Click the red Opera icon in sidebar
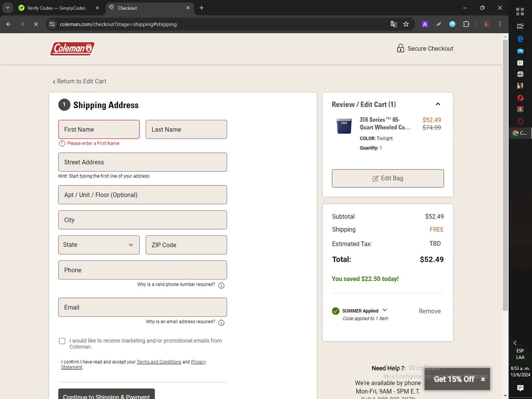The width and height of the screenshot is (532, 399). [520, 98]
